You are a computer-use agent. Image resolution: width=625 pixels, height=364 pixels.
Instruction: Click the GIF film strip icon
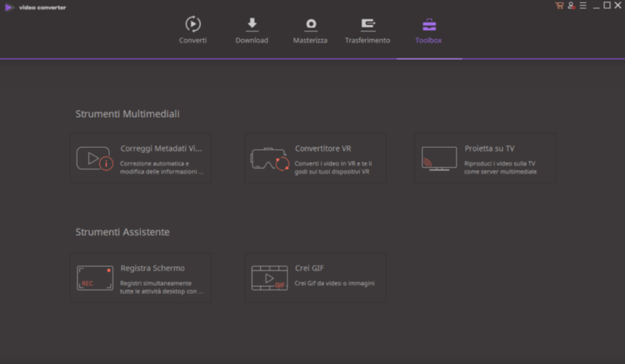coord(270,278)
